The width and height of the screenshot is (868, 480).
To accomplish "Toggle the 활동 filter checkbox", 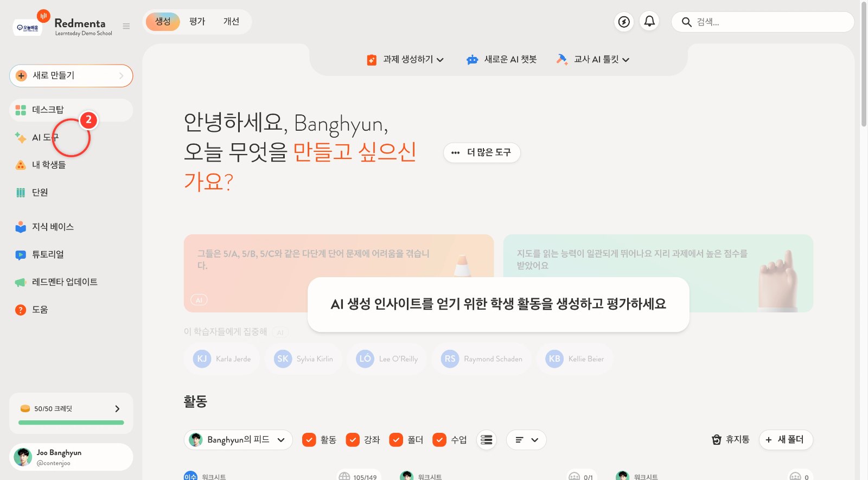I will click(x=309, y=440).
